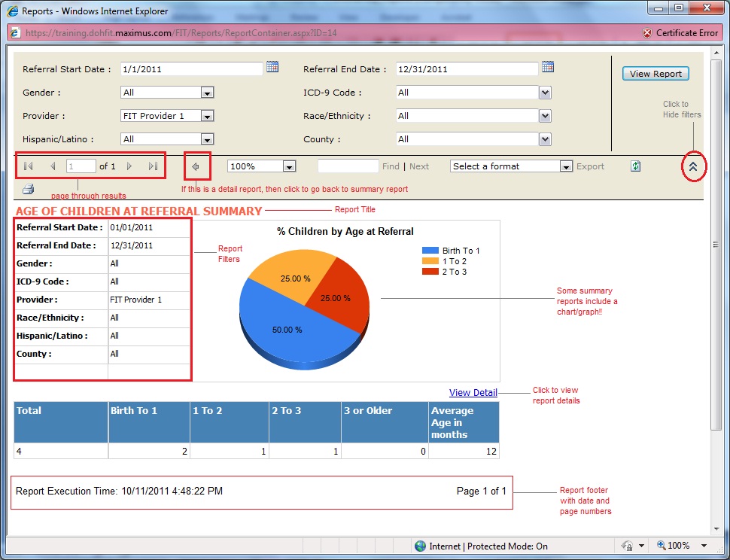Click the Export link
Viewport: 730px width, 560px height.
point(590,166)
